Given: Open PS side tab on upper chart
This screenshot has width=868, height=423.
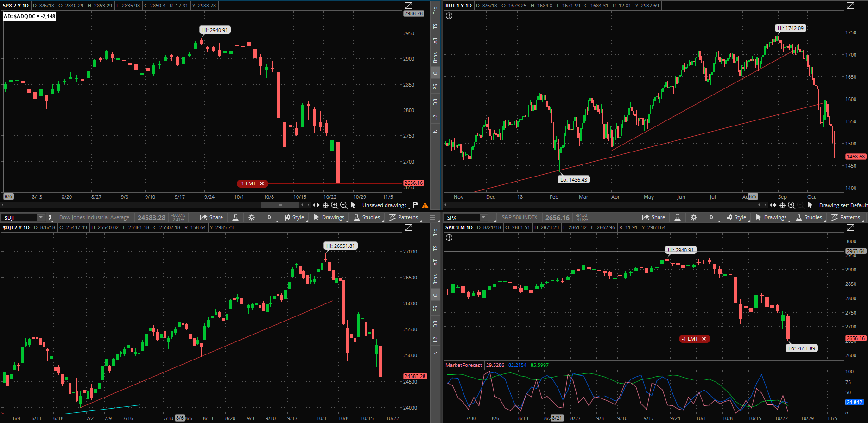Looking at the screenshot, I should click(435, 87).
